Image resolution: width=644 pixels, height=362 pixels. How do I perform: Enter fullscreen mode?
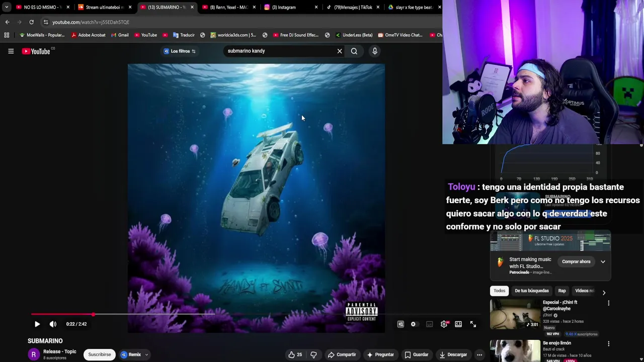[473, 324]
